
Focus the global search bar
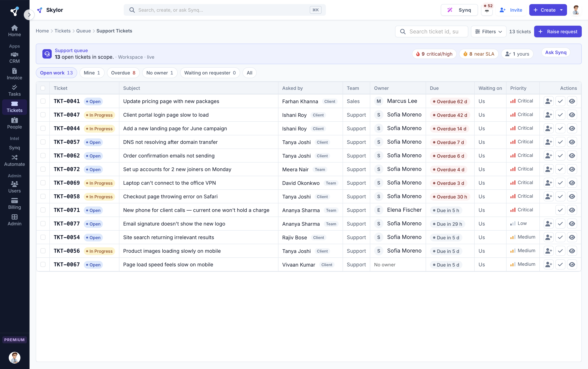(225, 10)
